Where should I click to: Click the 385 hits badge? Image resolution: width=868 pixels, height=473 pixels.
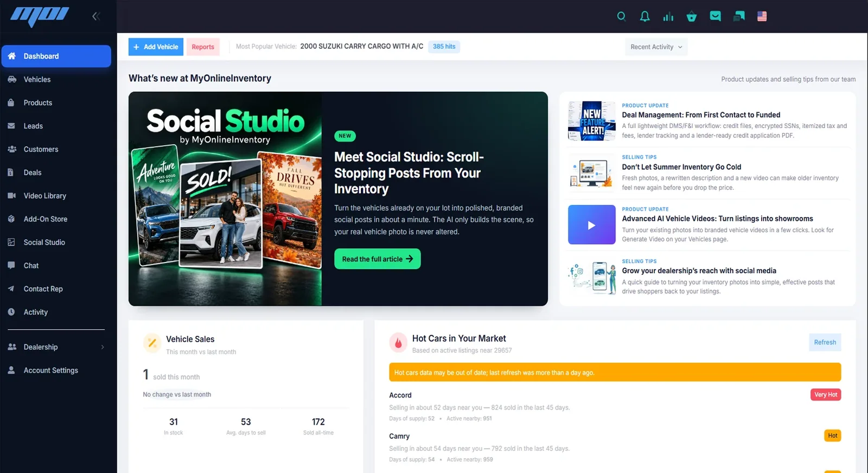tap(444, 47)
